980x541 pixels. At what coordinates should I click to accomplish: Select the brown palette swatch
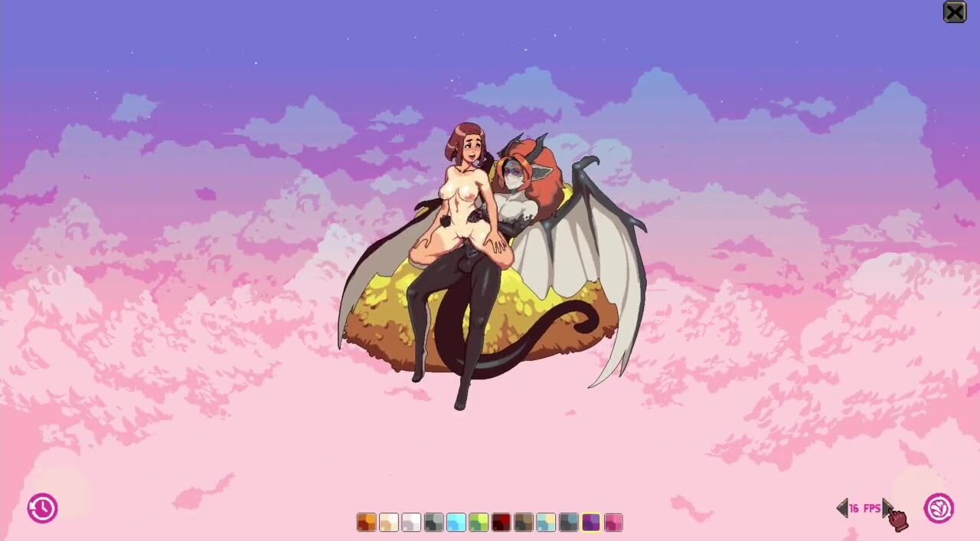(x=524, y=523)
